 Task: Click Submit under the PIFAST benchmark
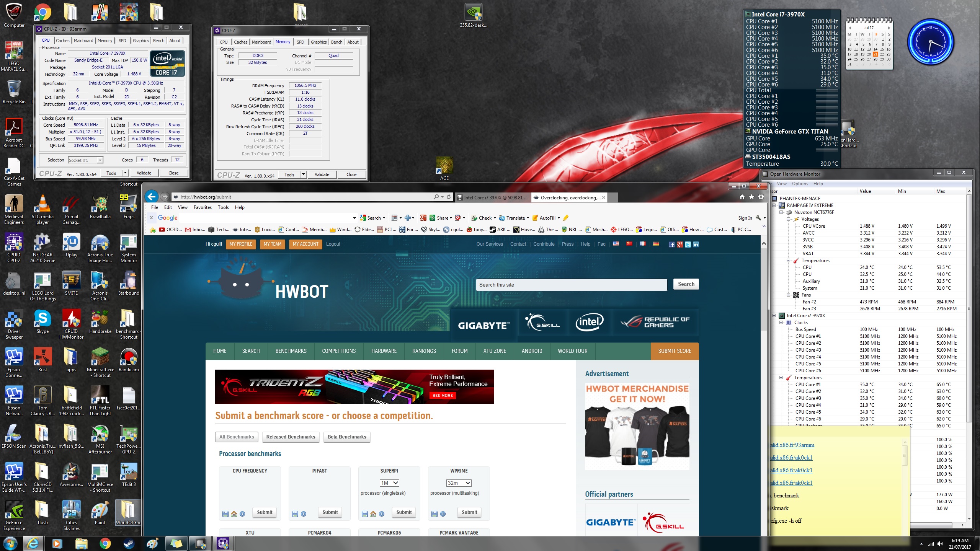point(330,512)
